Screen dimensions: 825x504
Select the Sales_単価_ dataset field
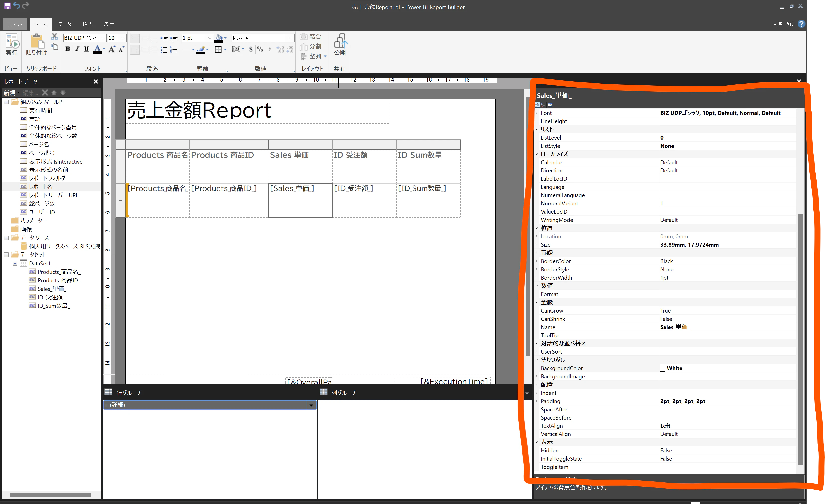point(52,289)
